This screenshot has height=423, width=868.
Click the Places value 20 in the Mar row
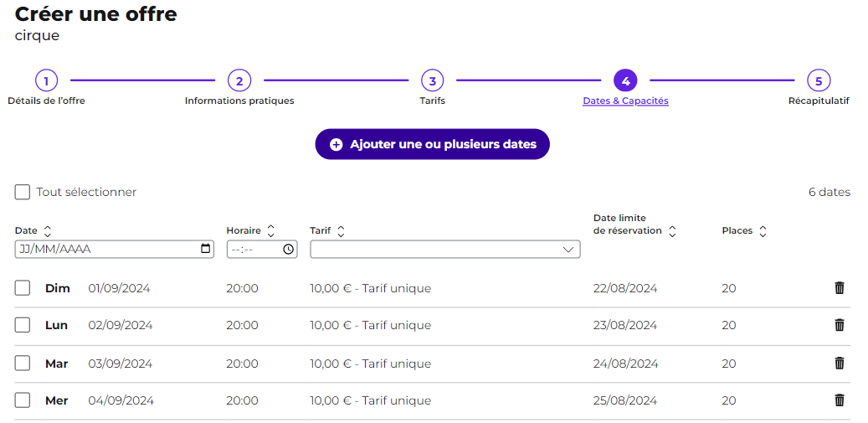728,364
